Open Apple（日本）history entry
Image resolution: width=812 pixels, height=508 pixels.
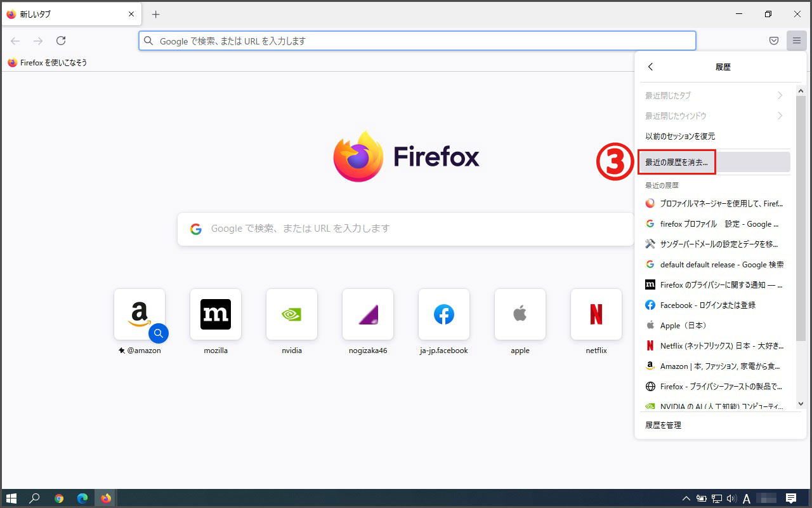click(x=714, y=326)
